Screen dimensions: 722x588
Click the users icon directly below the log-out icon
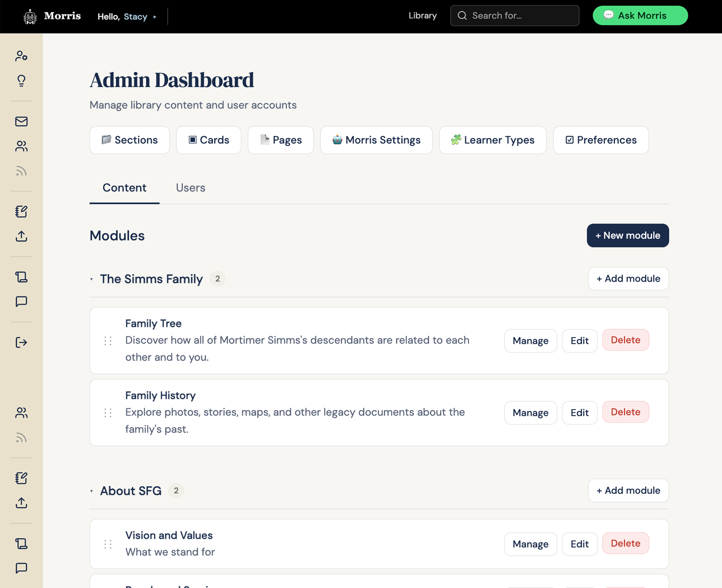[x=21, y=413]
